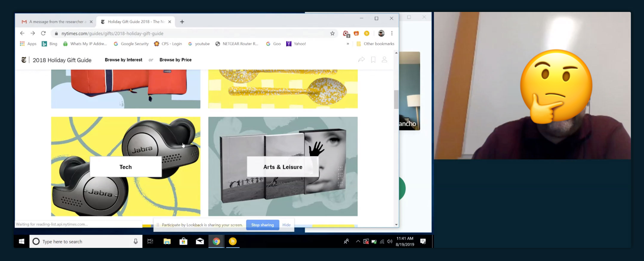Open the Apps bookmark shortcut
Screen dimensions: 644x261
coord(28,44)
